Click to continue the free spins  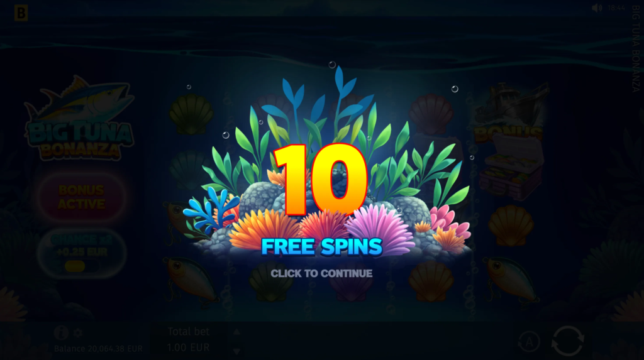tap(321, 273)
